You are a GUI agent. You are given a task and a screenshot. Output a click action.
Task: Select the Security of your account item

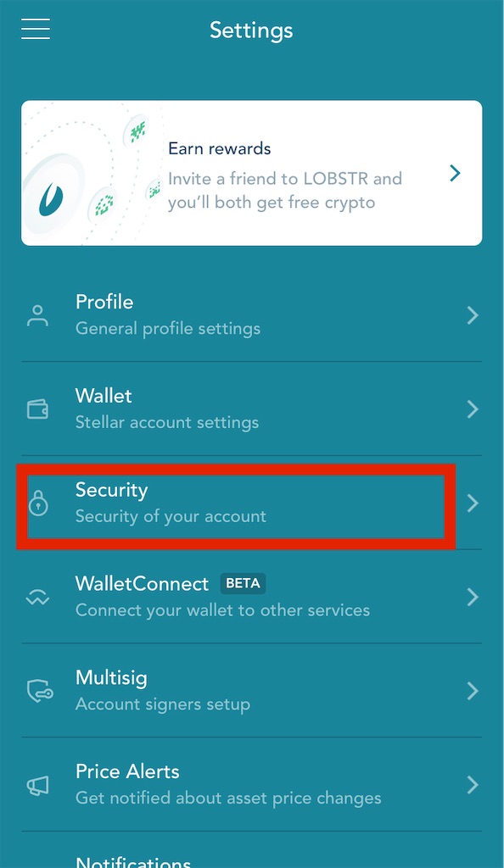tap(171, 516)
